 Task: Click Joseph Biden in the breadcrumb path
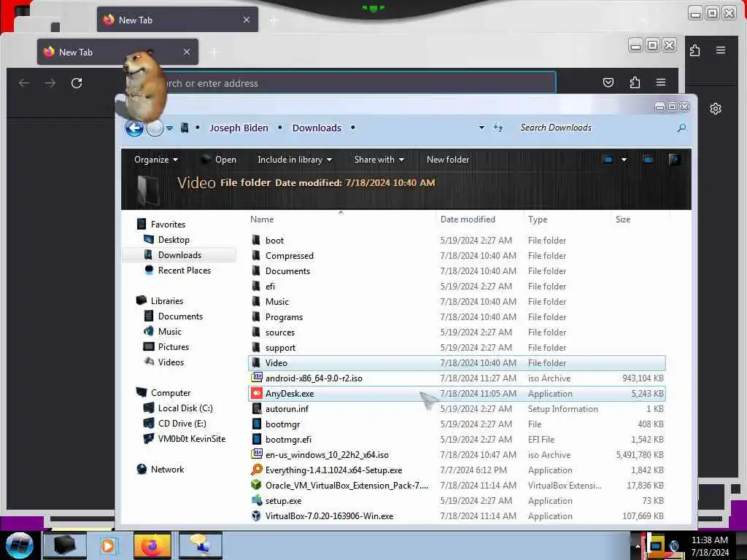pos(239,128)
